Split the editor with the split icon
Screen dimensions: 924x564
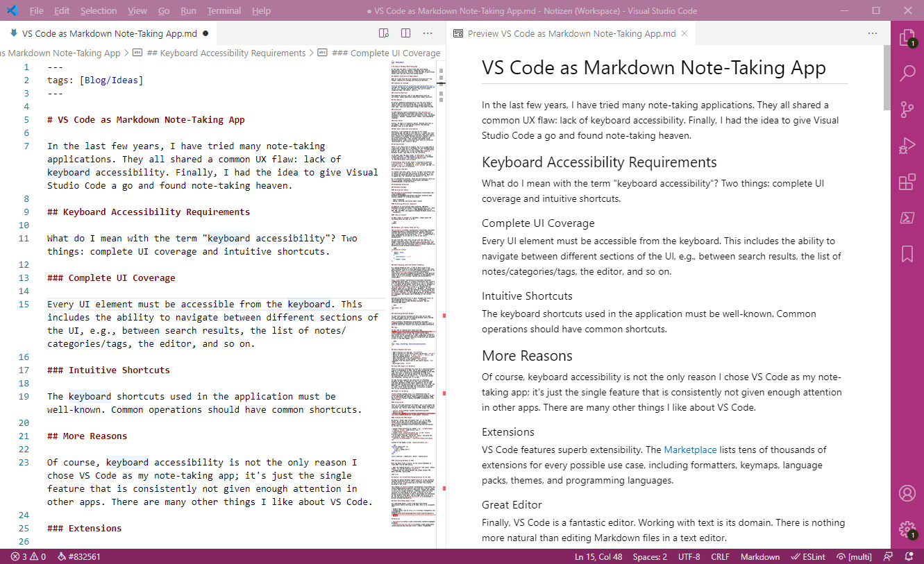406,33
